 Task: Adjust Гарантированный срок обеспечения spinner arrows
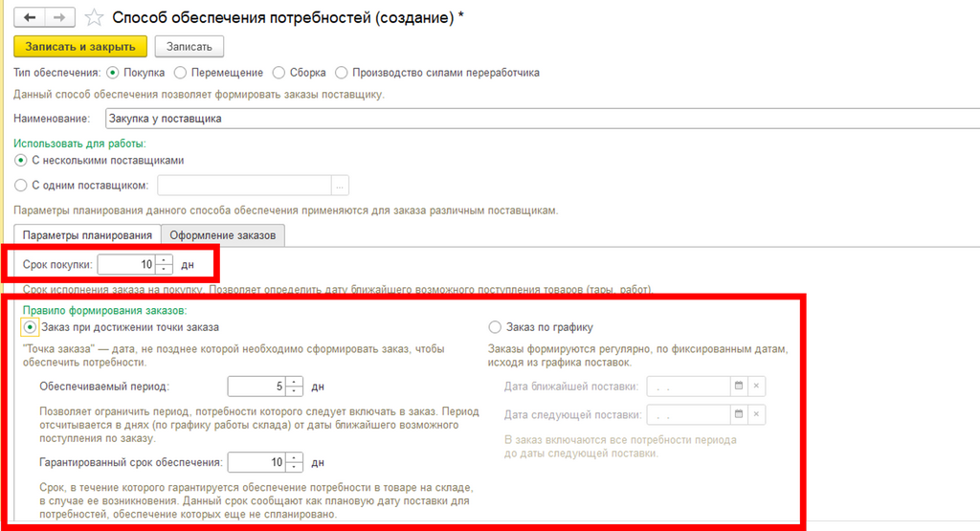pyautogui.click(x=294, y=462)
